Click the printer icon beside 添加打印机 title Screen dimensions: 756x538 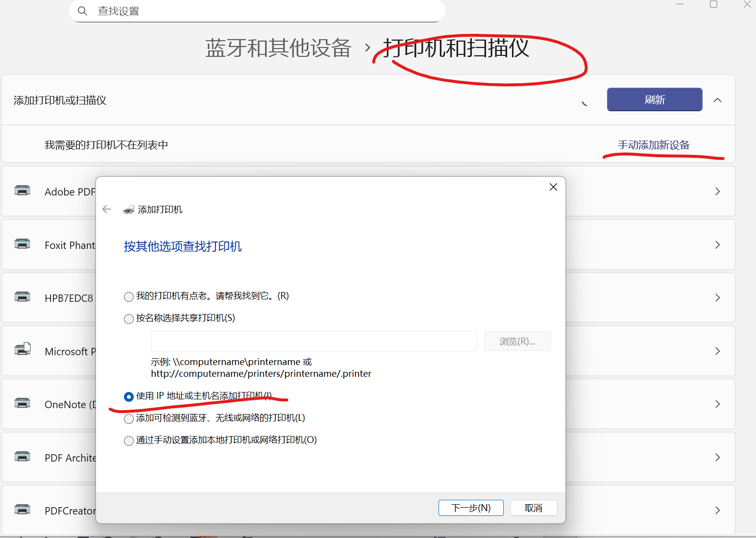click(129, 210)
